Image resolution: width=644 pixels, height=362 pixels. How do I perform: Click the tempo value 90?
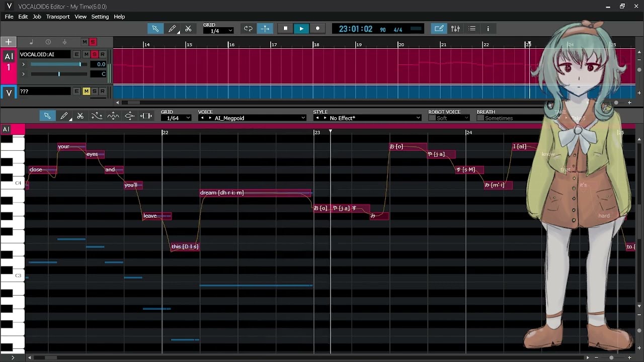coord(383,30)
